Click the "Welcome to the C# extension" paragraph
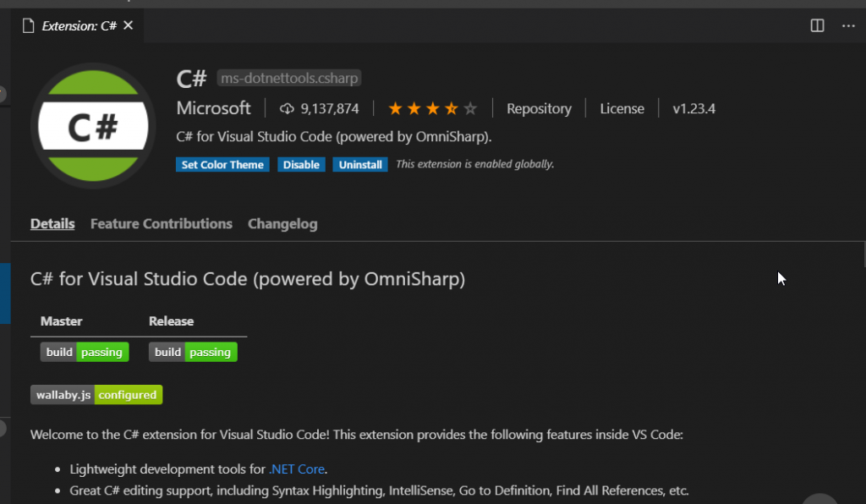The image size is (866, 504). [357, 435]
